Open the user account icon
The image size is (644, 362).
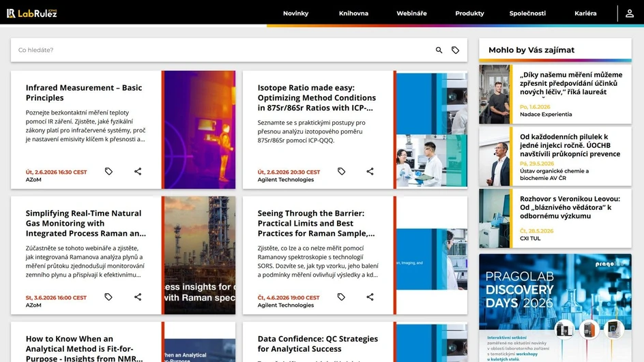click(629, 13)
